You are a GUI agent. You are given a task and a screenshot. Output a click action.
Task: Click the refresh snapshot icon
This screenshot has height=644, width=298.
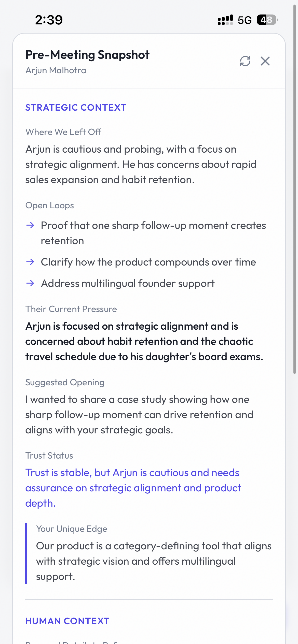tap(245, 61)
